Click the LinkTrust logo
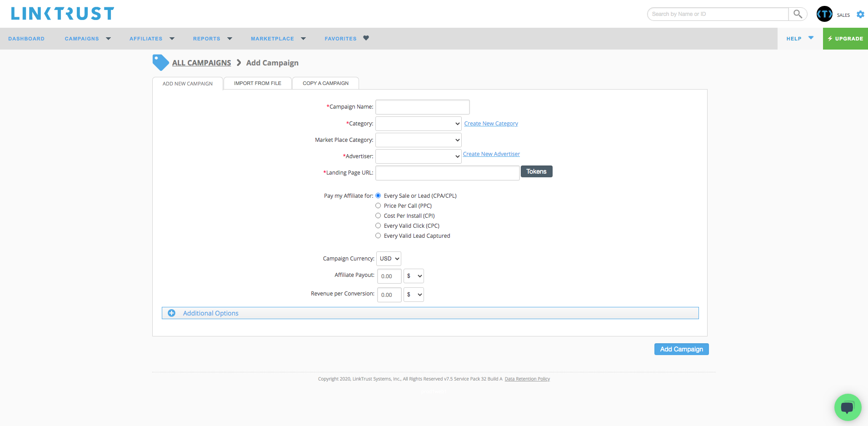Viewport: 868px width, 426px height. [63, 14]
